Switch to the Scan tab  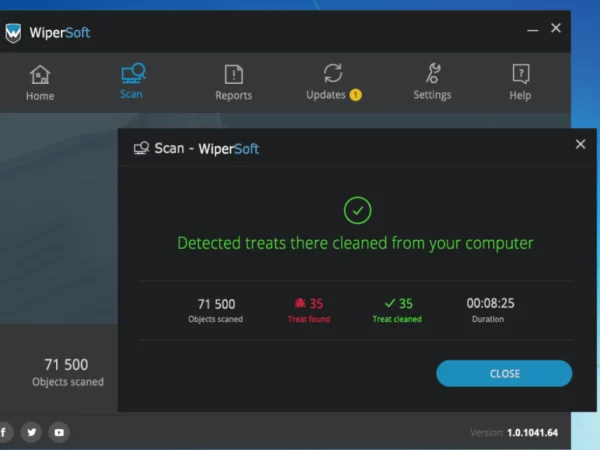click(x=132, y=82)
